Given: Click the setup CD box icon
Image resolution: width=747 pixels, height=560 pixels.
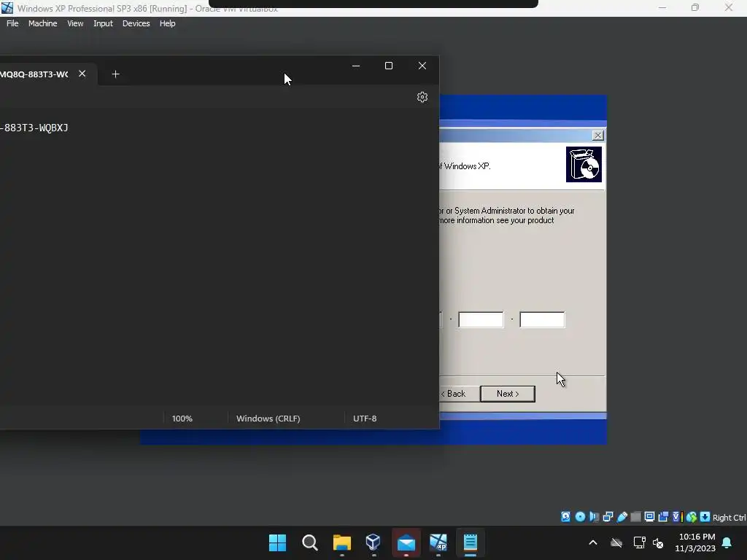Looking at the screenshot, I should [584, 165].
